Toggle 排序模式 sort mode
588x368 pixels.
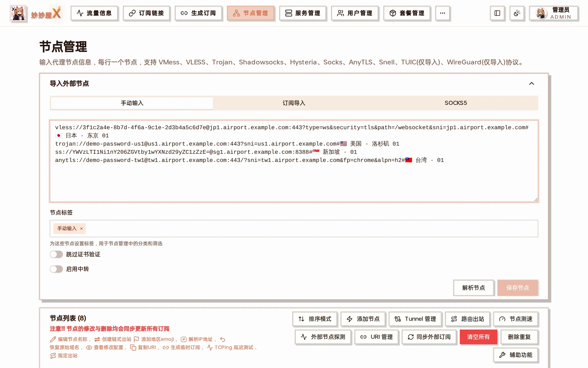click(315, 319)
